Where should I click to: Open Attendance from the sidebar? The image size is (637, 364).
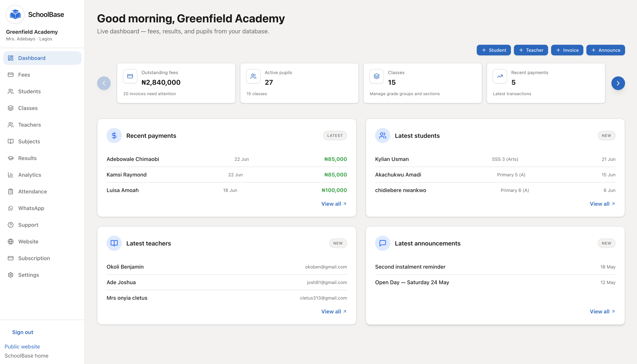pyautogui.click(x=42, y=191)
